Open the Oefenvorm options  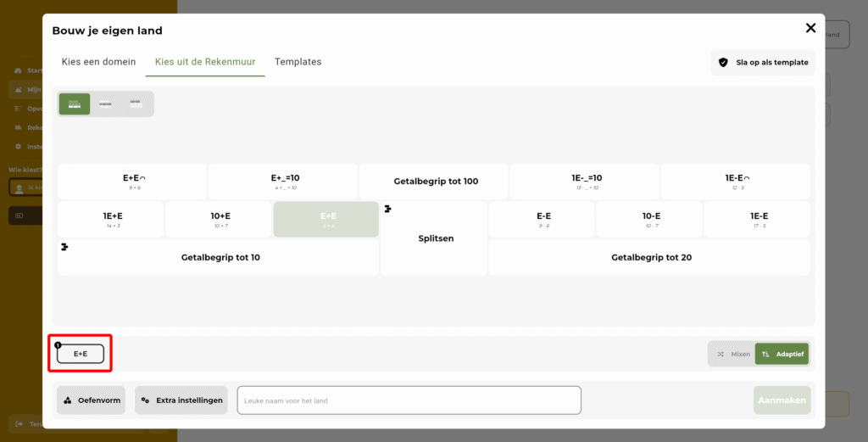(91, 400)
